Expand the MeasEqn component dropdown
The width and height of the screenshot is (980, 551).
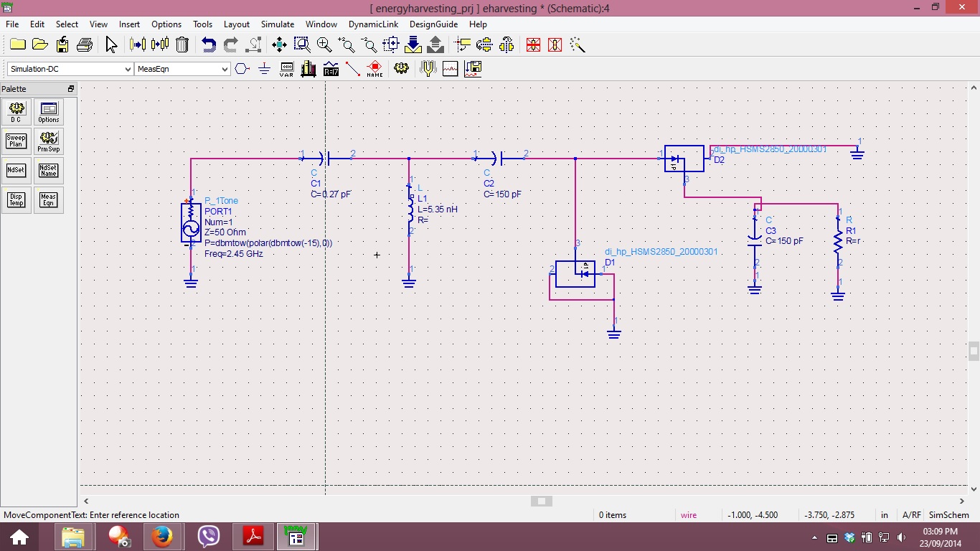[x=225, y=69]
